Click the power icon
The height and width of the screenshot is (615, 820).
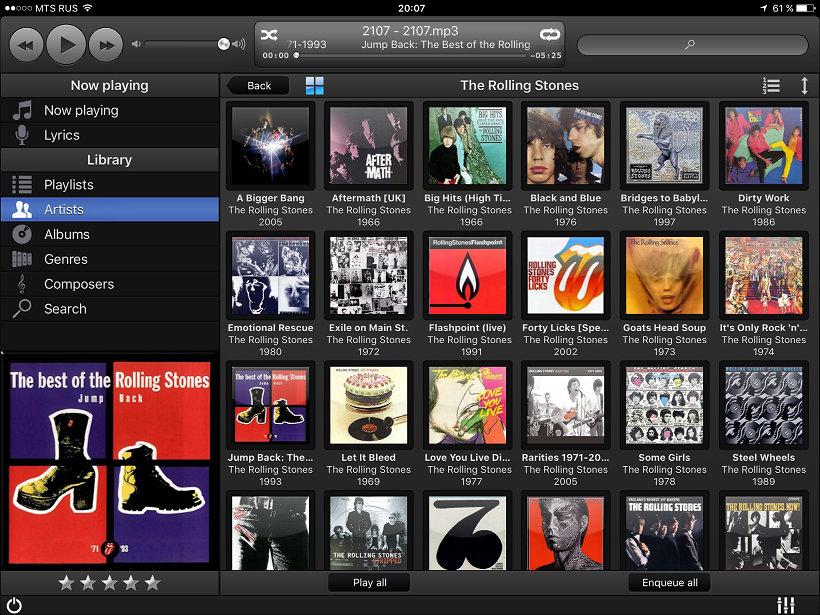coord(14,606)
